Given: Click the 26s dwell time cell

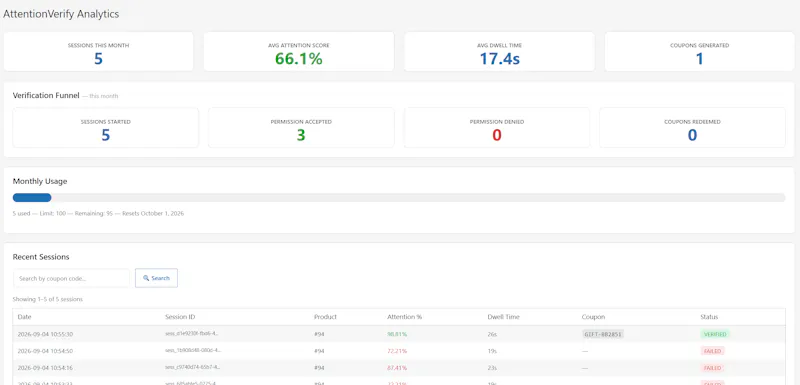Looking at the screenshot, I should tap(492, 334).
